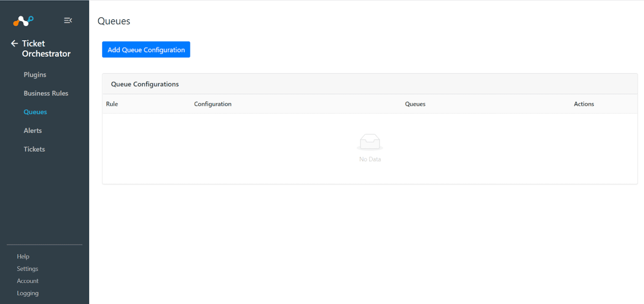
Task: Click the Configuration column header
Action: (x=213, y=104)
